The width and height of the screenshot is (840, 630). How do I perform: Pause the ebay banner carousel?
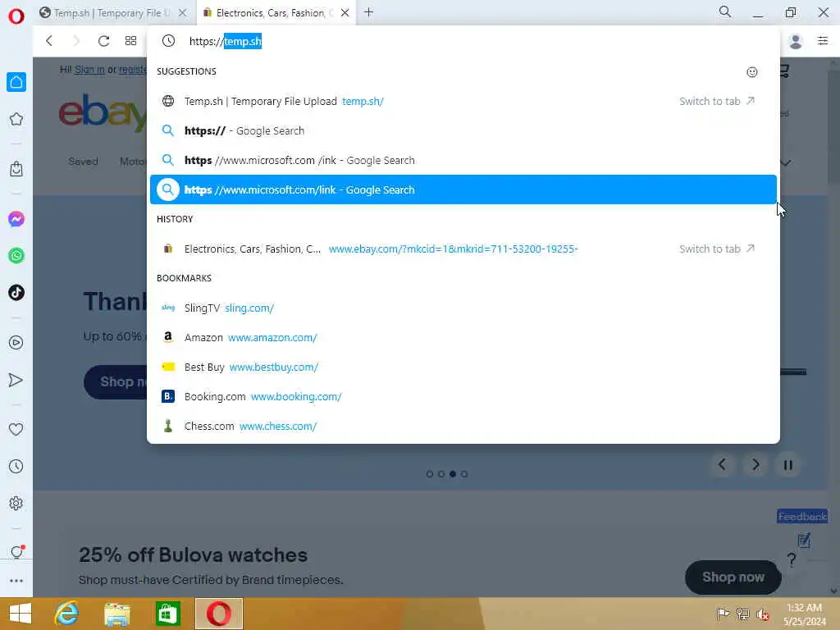[788, 464]
